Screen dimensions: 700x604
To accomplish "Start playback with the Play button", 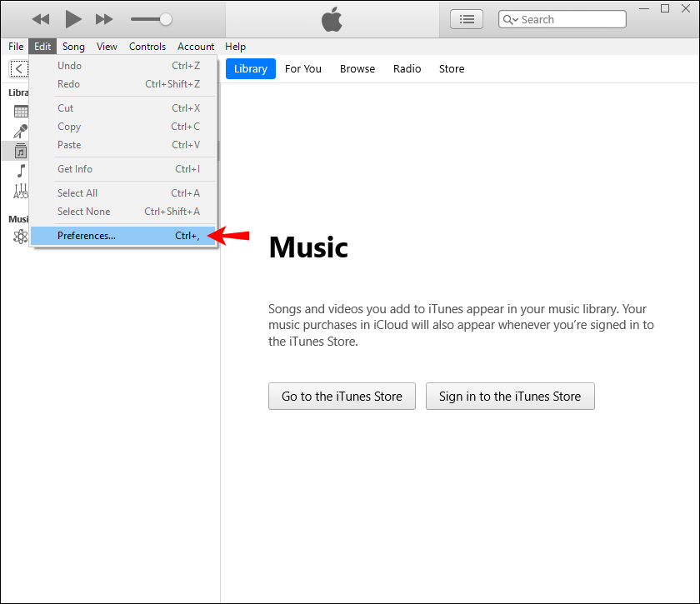I will [x=73, y=19].
